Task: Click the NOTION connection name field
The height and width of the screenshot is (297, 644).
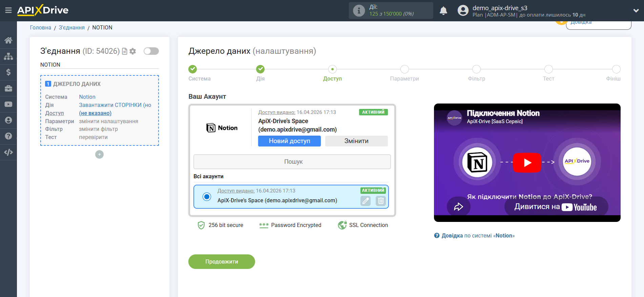Action: (100, 65)
